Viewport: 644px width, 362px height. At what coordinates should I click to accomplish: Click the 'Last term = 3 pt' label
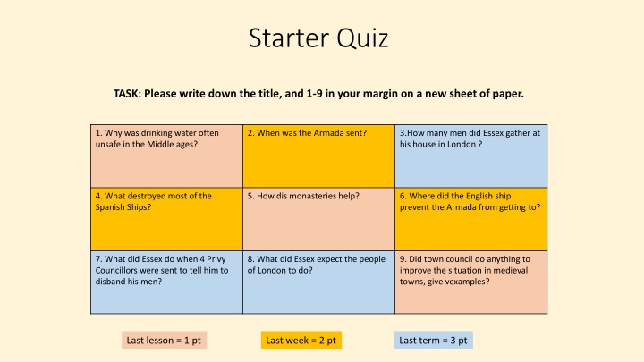click(x=433, y=341)
